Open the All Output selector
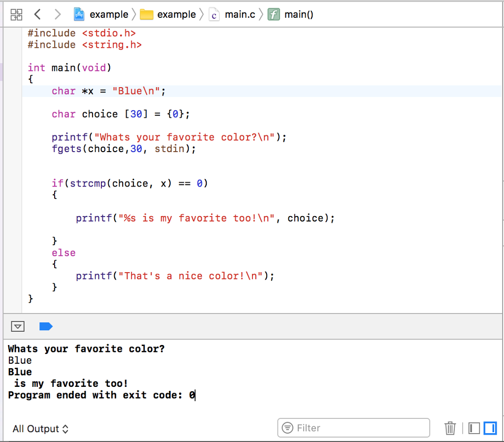The height and width of the screenshot is (442, 504). (x=40, y=429)
